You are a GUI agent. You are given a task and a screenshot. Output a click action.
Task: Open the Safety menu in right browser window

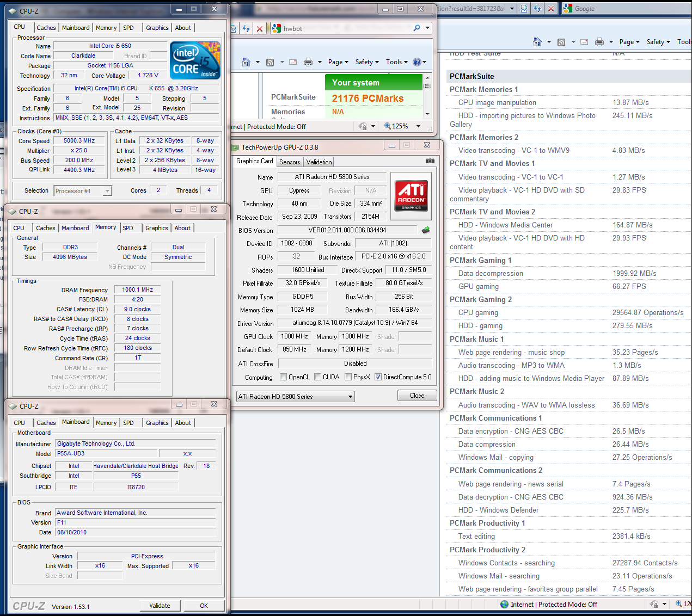coord(658,42)
